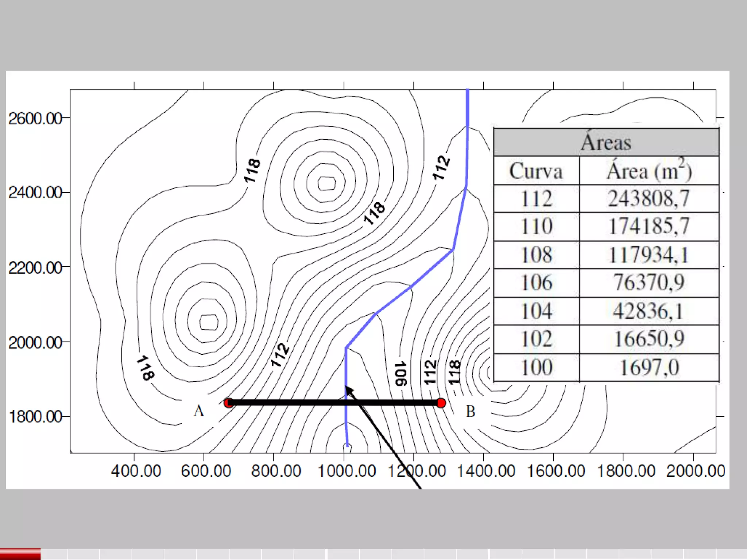This screenshot has width=747, height=560.
Task: Click the thick black A-B line midpoint
Action: [x=335, y=403]
